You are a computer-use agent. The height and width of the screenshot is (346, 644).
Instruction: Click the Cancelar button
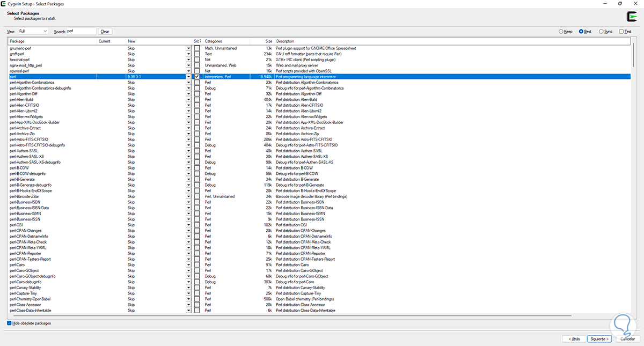627,338
